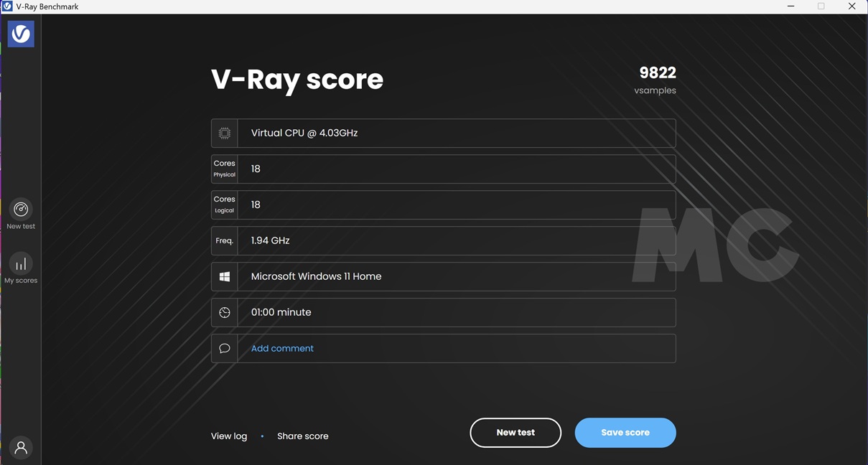868x465 pixels.
Task: Click the vsamples unit label
Action: [655, 90]
